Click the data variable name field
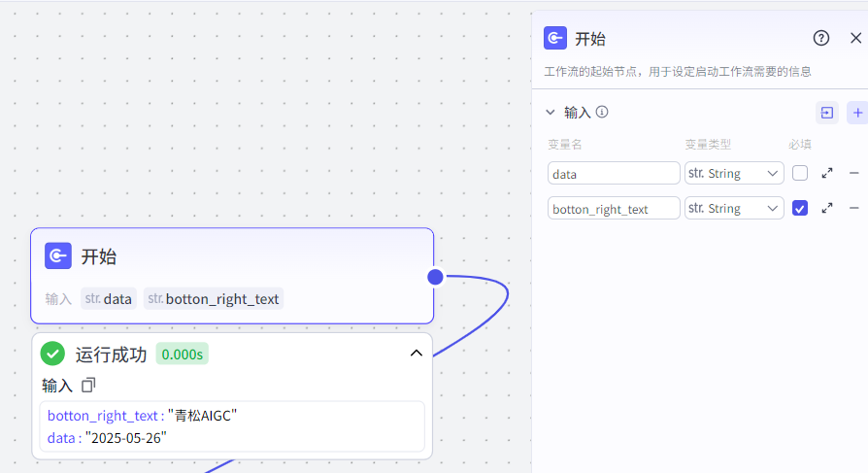 (614, 173)
